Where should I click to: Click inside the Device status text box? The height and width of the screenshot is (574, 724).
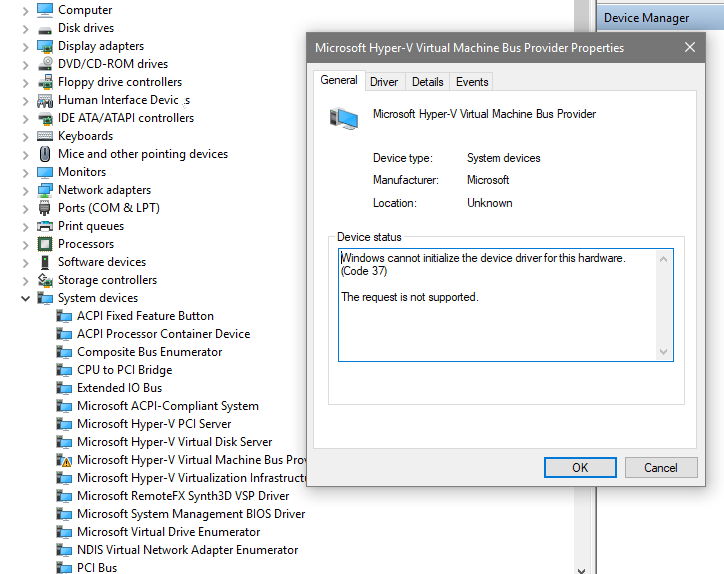pos(506,305)
